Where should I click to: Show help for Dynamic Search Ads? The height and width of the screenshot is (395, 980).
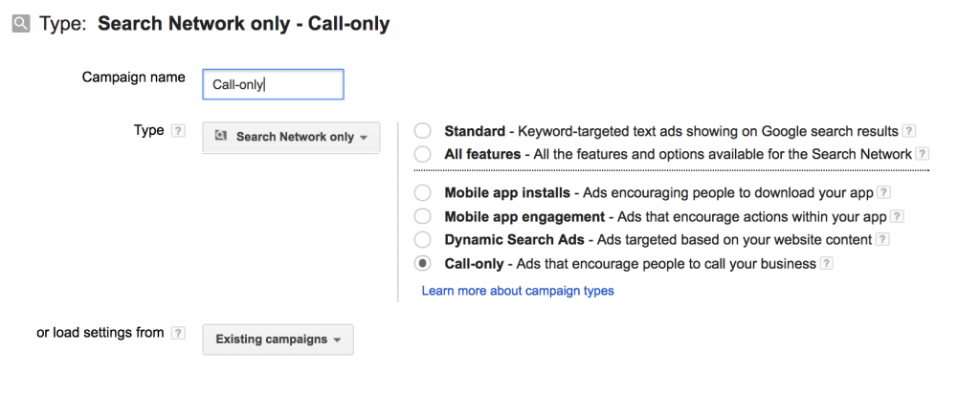tap(882, 239)
